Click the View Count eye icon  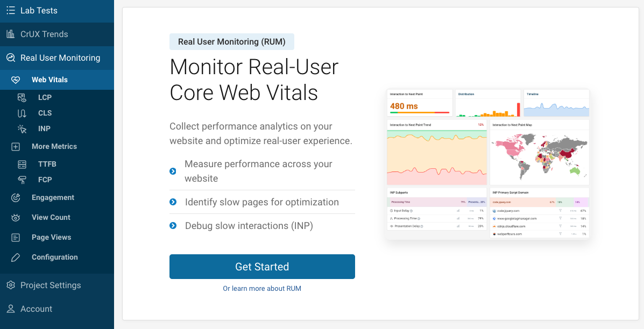[16, 218]
